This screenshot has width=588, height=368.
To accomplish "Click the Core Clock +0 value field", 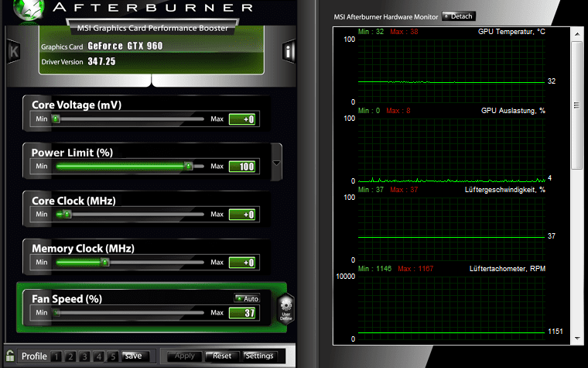I will [x=242, y=215].
